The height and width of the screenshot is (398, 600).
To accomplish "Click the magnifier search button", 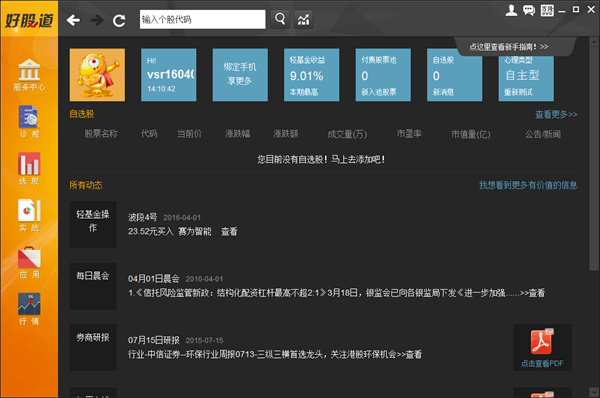I will coord(280,19).
